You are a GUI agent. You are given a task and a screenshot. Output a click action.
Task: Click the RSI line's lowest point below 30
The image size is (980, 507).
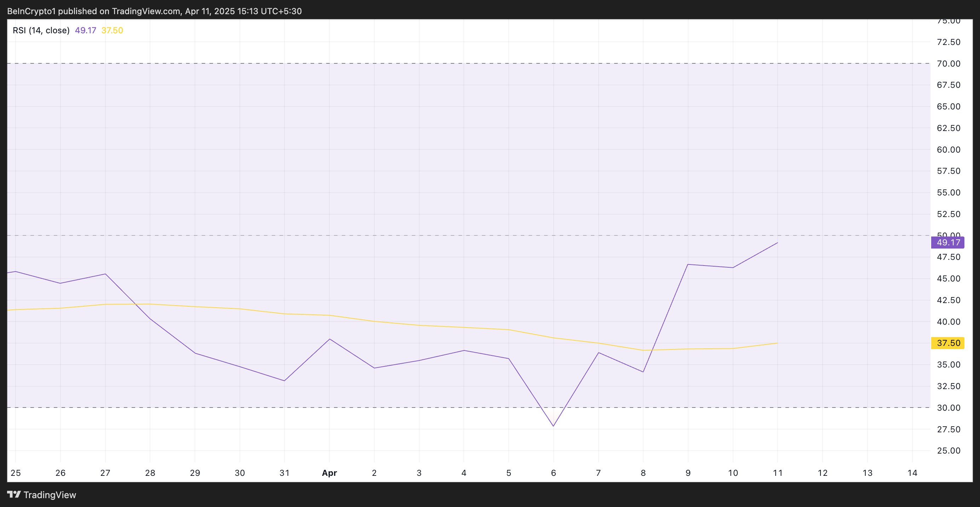[x=553, y=426]
